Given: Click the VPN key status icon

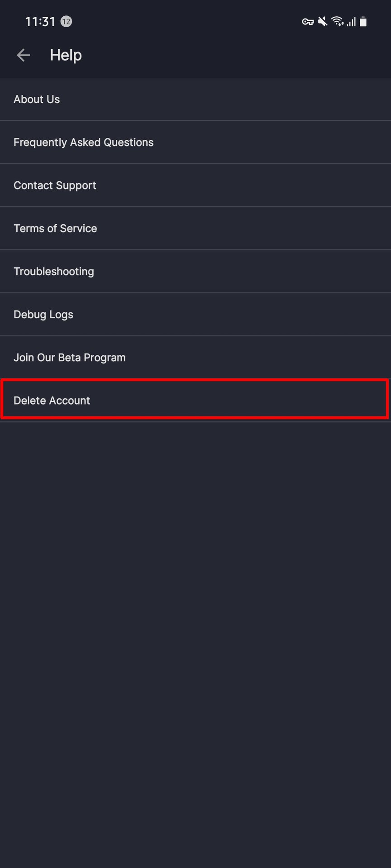Looking at the screenshot, I should (308, 22).
